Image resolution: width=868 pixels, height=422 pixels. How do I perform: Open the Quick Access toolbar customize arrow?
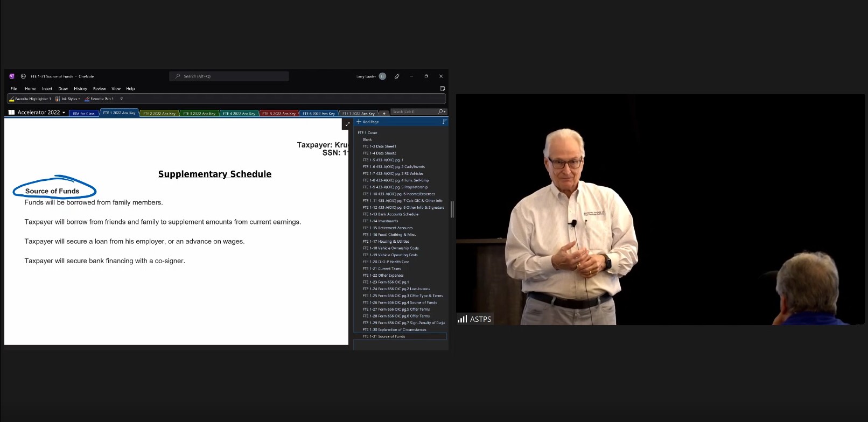click(x=121, y=99)
